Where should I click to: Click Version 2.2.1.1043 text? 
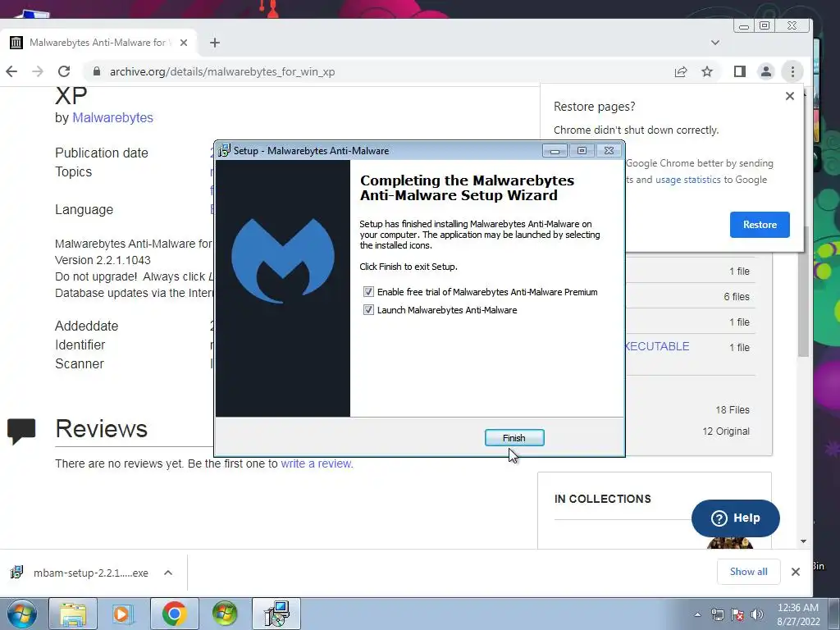click(103, 260)
